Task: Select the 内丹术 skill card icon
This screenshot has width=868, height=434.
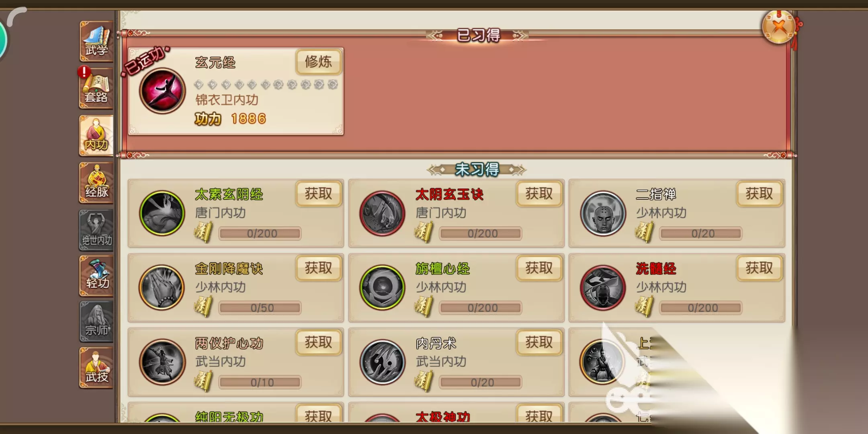Action: click(382, 362)
